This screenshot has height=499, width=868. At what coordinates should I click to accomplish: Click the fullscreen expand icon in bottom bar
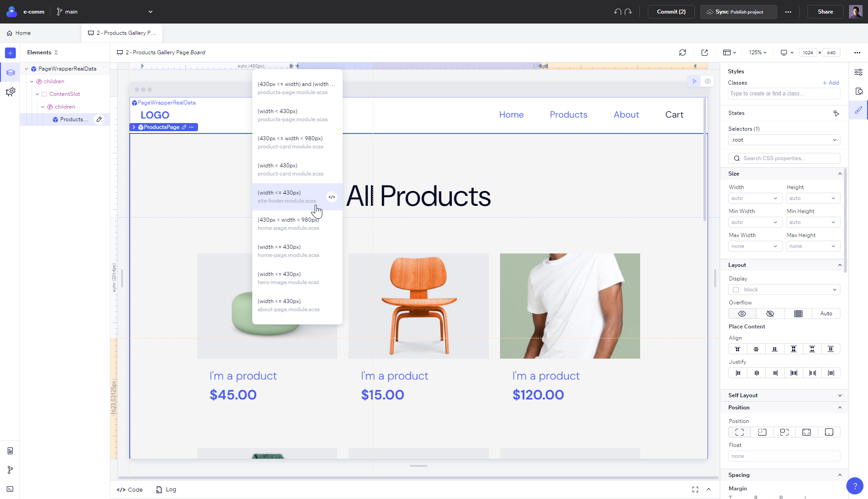point(695,489)
